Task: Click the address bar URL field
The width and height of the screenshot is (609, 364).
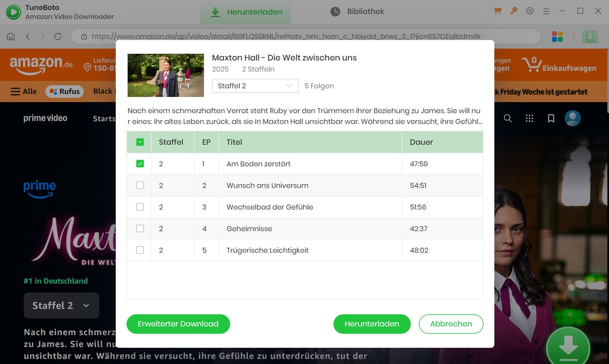Action: [285, 36]
